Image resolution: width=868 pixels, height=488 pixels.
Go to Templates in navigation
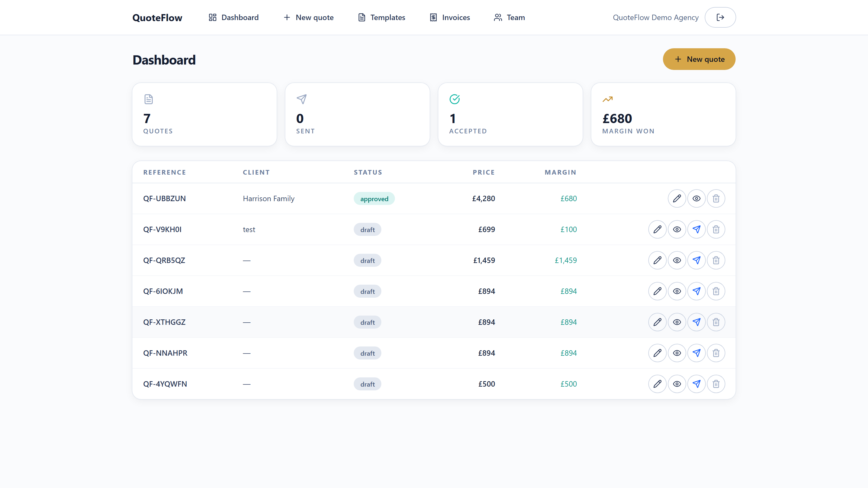[x=381, y=18]
